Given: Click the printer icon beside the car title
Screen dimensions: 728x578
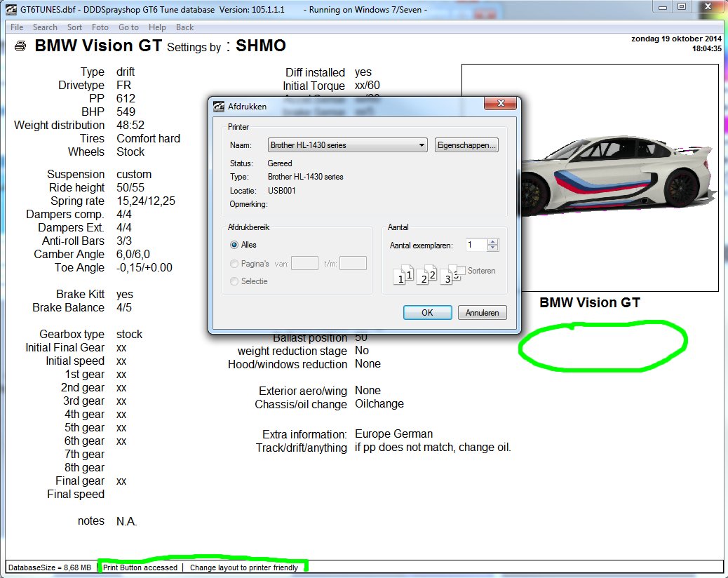Looking at the screenshot, I should pyautogui.click(x=20, y=46).
